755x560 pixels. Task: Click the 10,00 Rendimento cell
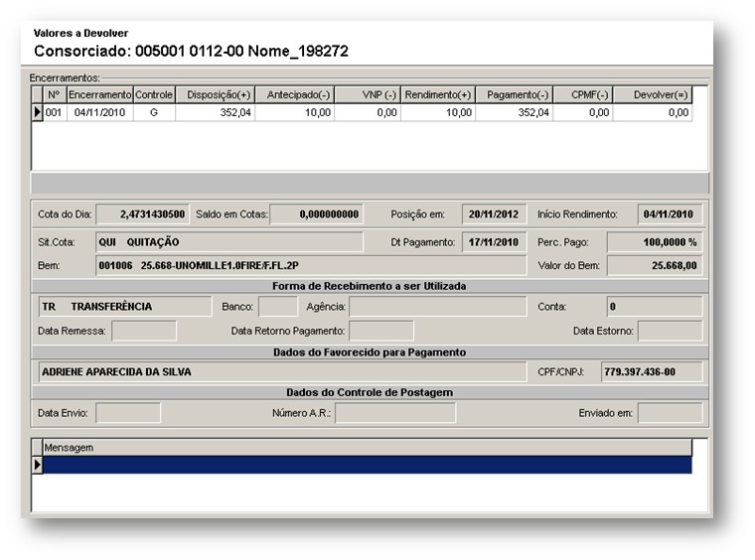pos(438,112)
